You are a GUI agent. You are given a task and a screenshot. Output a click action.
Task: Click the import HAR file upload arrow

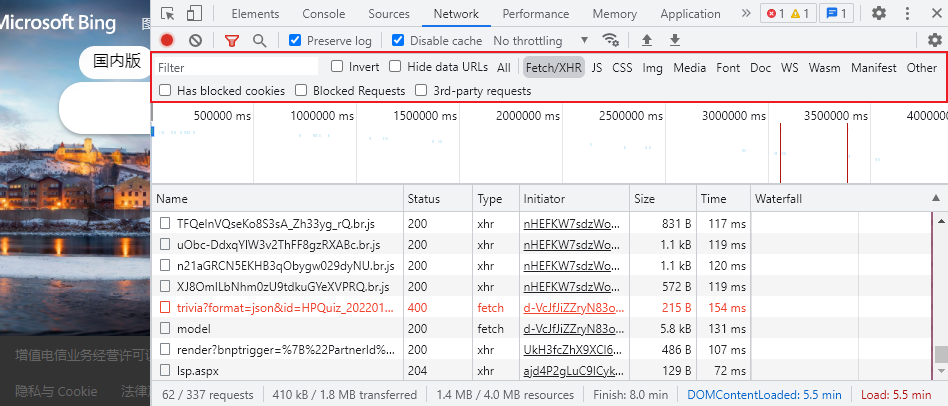[x=647, y=40]
